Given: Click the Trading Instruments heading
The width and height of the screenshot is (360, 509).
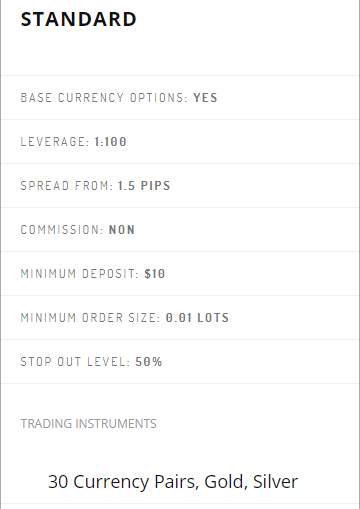Looking at the screenshot, I should click(89, 424).
